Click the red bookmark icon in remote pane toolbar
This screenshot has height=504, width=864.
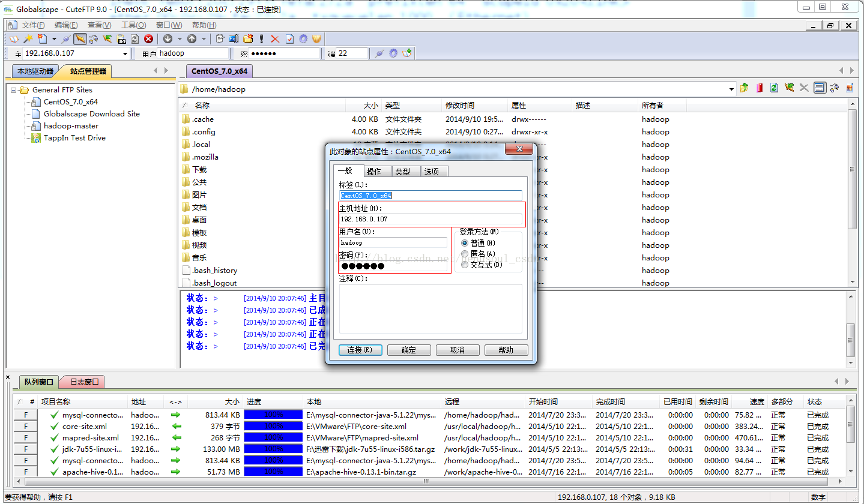point(760,88)
